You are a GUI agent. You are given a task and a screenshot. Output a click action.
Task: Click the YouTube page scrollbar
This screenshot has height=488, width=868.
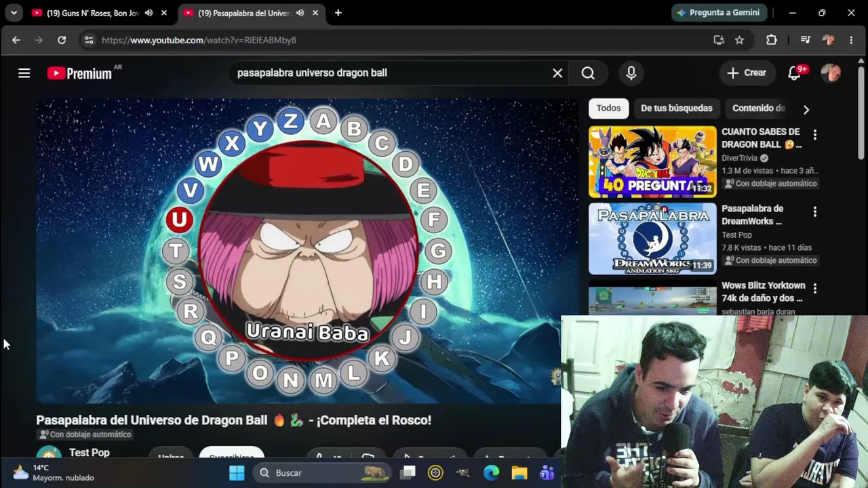pos(862,112)
